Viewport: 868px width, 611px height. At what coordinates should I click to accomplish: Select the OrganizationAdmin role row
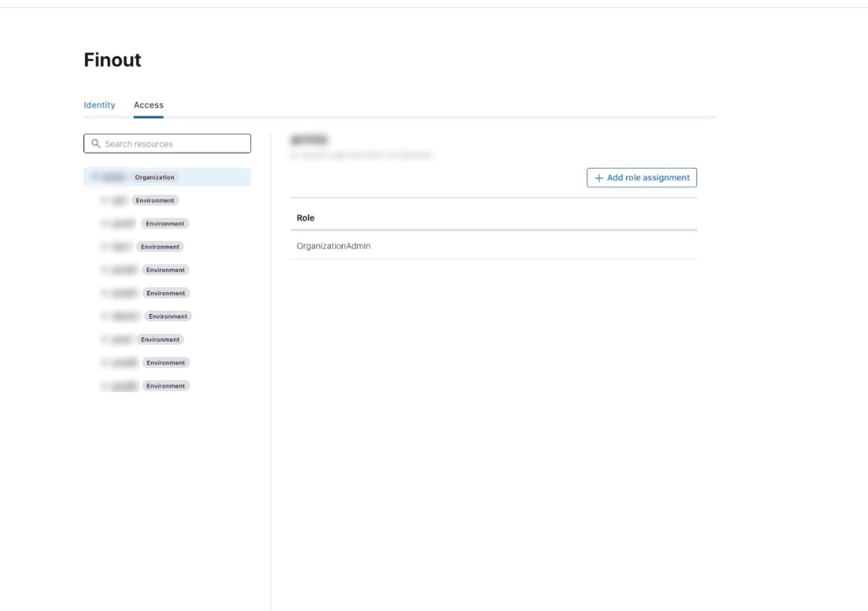(x=334, y=246)
